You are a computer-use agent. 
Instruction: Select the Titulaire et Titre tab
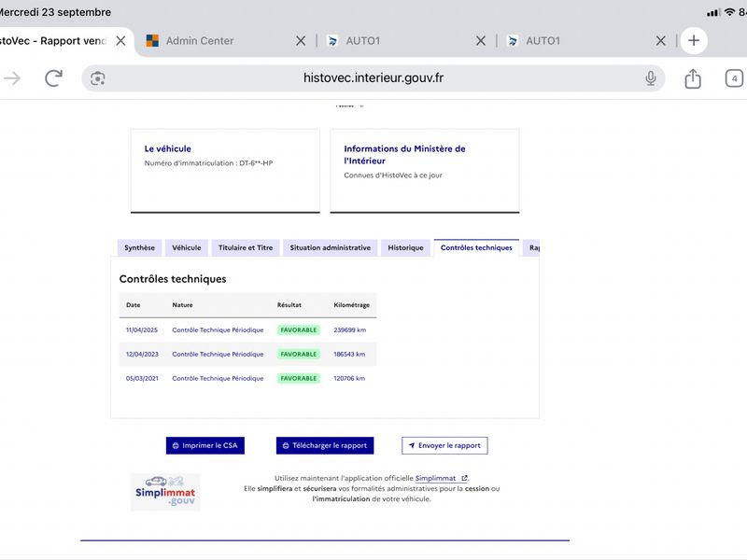pyautogui.click(x=246, y=247)
